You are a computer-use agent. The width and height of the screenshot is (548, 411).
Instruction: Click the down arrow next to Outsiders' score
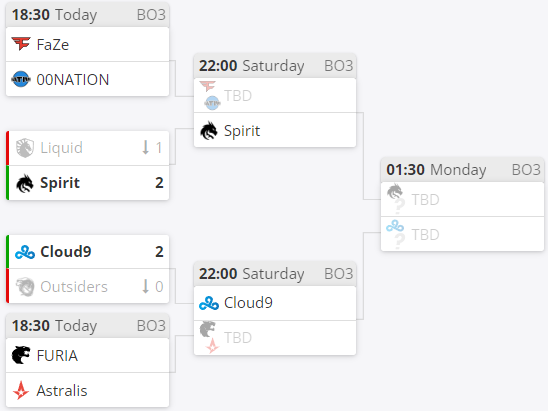146,286
